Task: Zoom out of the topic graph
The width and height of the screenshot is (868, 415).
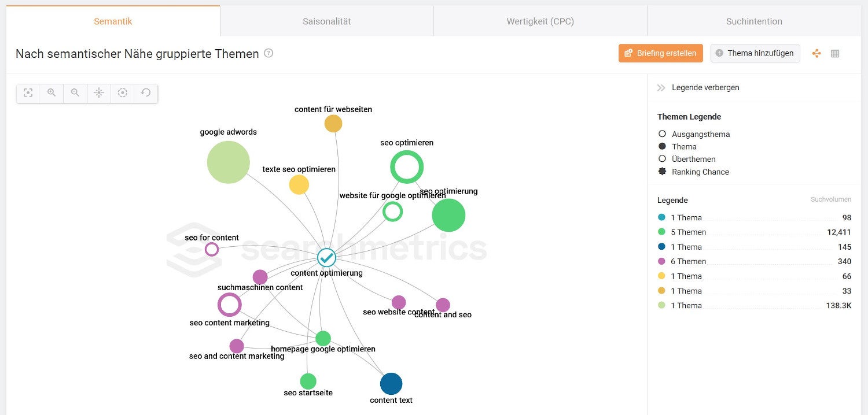Action: pyautogui.click(x=75, y=92)
